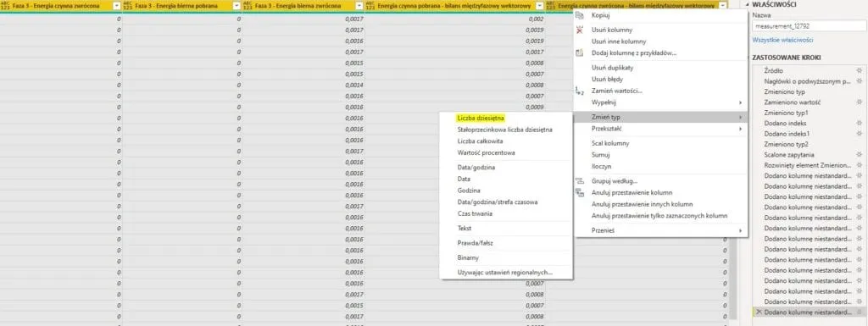Open the Wszystkie właściwości link
The height and width of the screenshot is (326, 868).
pos(782,41)
